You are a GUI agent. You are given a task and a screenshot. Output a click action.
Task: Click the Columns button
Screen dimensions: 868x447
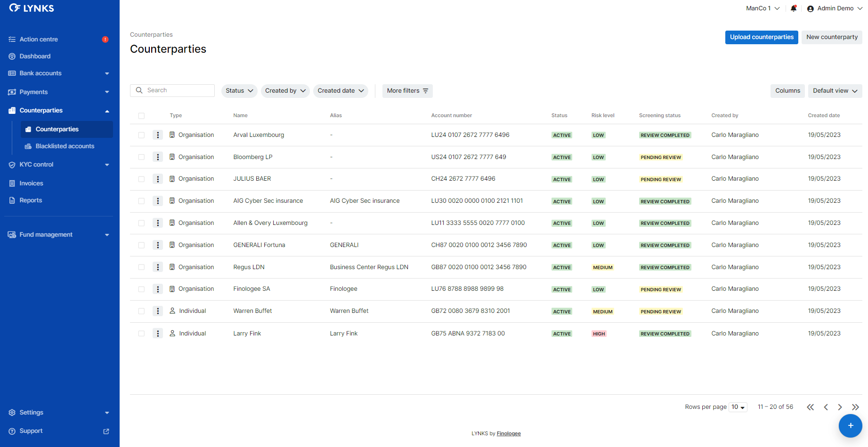pos(787,91)
